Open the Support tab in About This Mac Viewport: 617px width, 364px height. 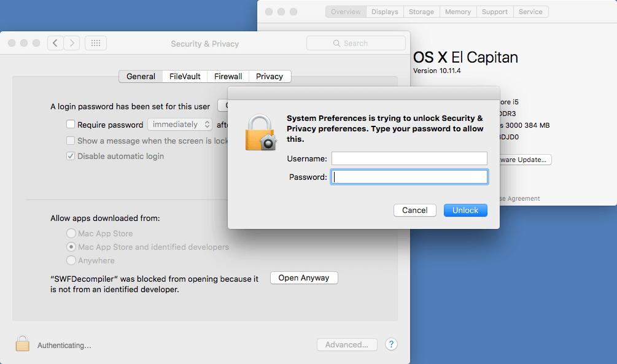tap(495, 12)
